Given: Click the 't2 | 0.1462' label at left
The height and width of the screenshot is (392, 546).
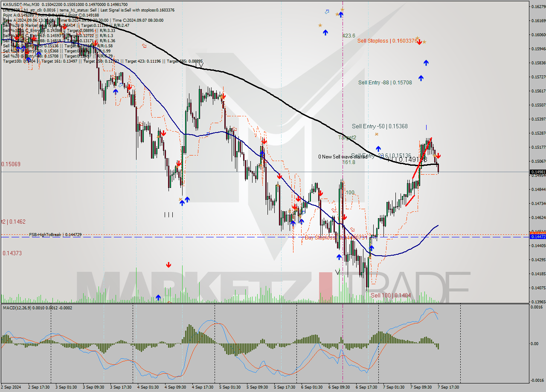Looking at the screenshot, I should click(13, 222).
